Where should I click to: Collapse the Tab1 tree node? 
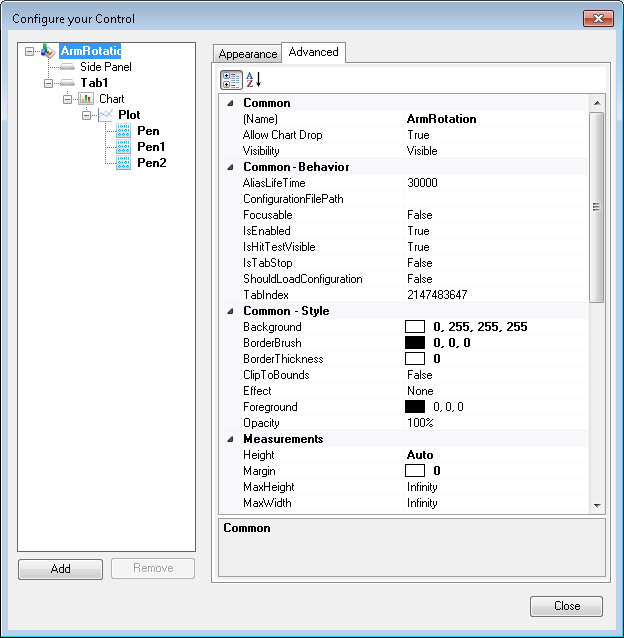click(x=47, y=83)
